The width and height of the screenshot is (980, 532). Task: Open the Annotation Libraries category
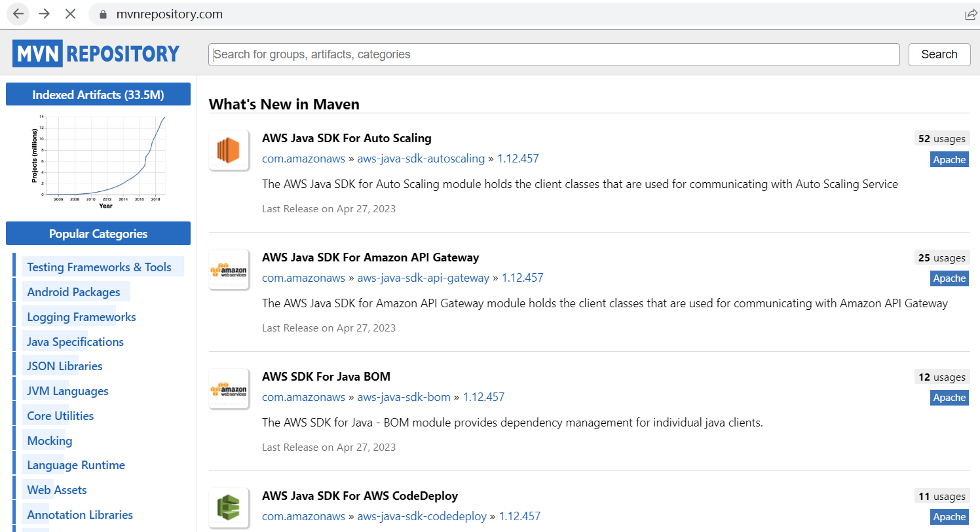pyautogui.click(x=80, y=514)
